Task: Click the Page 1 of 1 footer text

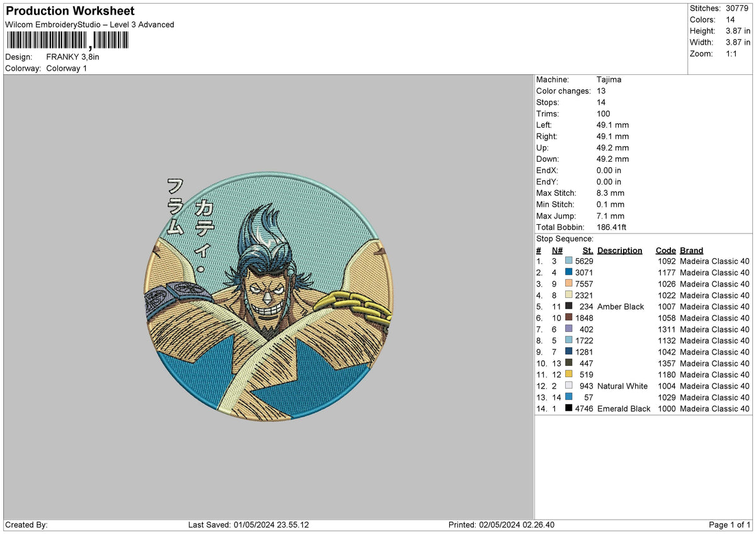Action: (x=730, y=525)
